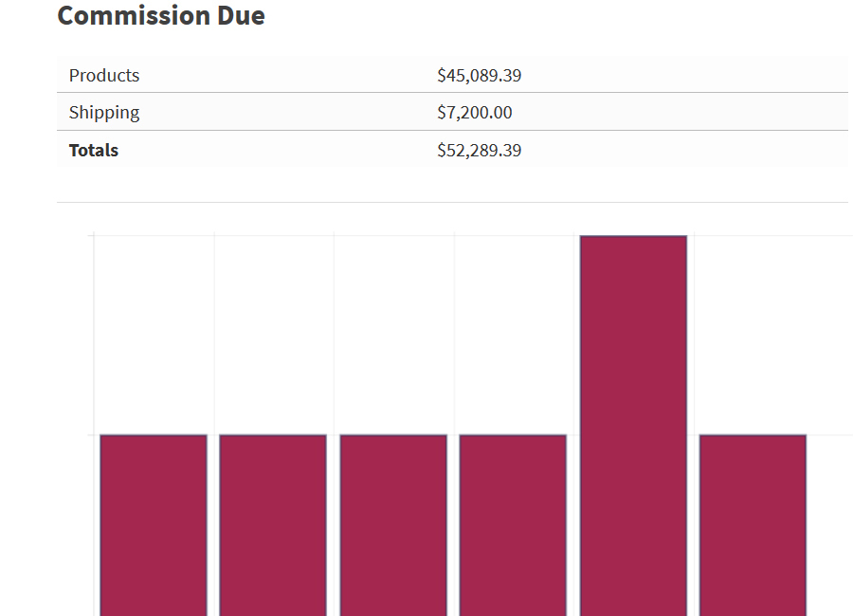Click the tallest bar in the chart
Image resolution: width=853 pixels, height=616 pixels.
[633, 425]
